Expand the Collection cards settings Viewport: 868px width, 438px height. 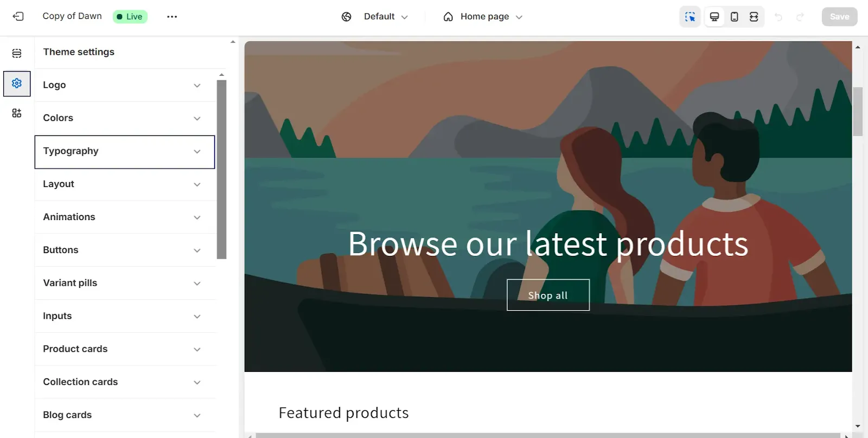125,383
